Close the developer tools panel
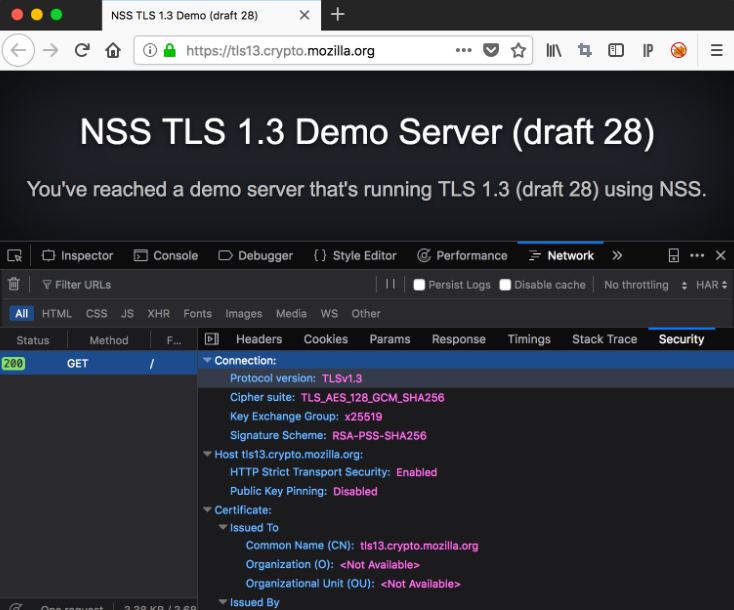This screenshot has width=734, height=610. [x=720, y=255]
